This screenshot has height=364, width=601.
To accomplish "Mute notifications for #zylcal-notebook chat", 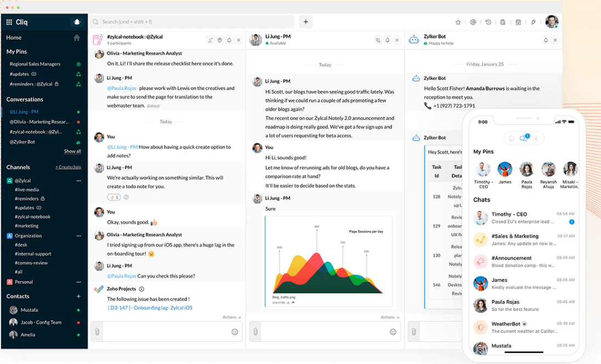I will [x=229, y=40].
